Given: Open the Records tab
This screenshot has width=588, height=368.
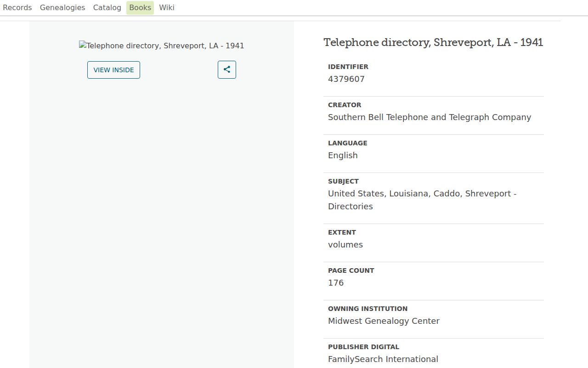Looking at the screenshot, I should 17,7.
